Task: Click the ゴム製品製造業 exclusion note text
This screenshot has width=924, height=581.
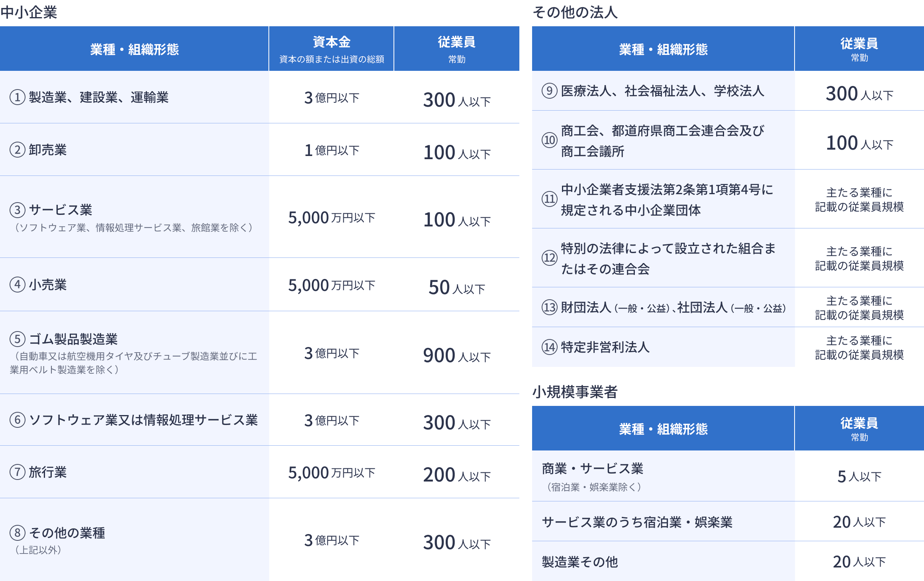Action: pyautogui.click(x=133, y=363)
